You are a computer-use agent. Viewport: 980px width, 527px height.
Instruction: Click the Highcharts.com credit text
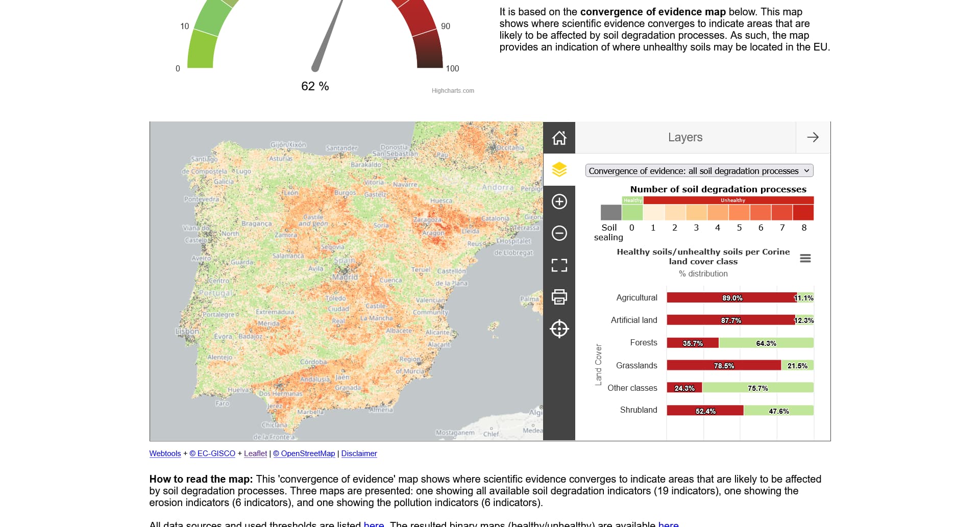pos(453,91)
